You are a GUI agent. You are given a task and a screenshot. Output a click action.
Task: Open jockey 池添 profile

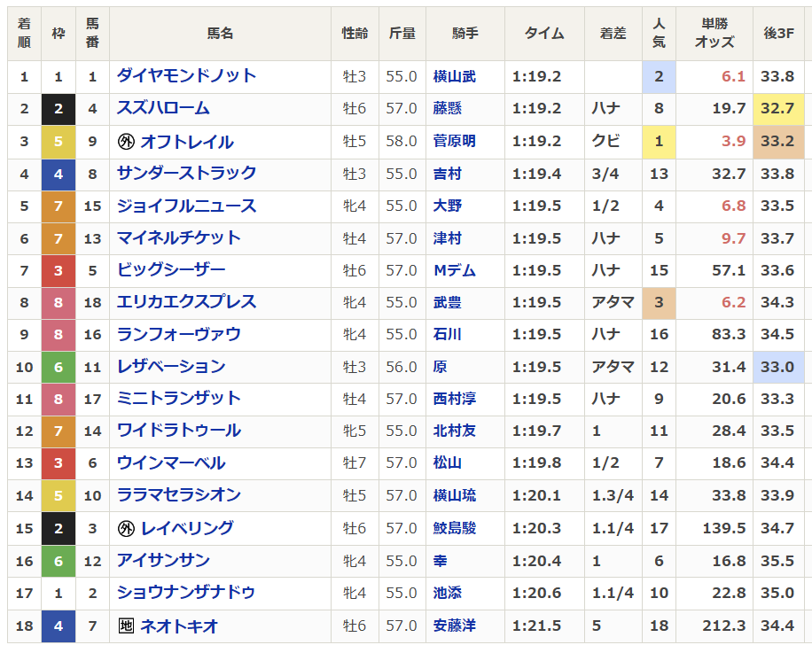click(448, 593)
